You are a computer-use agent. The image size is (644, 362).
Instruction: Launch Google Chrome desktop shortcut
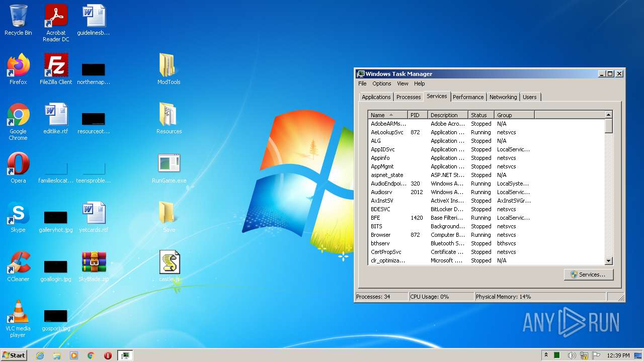click(x=18, y=122)
